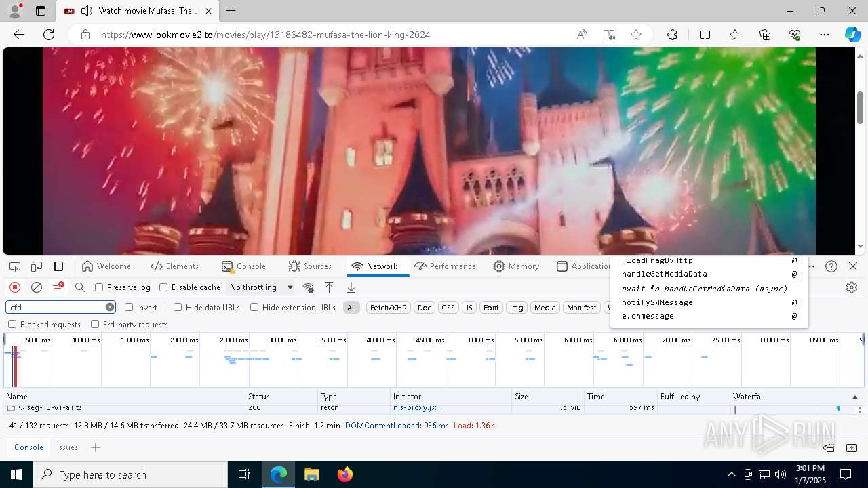Open Edge settings and more menu
The image size is (868, 488).
(x=825, y=35)
